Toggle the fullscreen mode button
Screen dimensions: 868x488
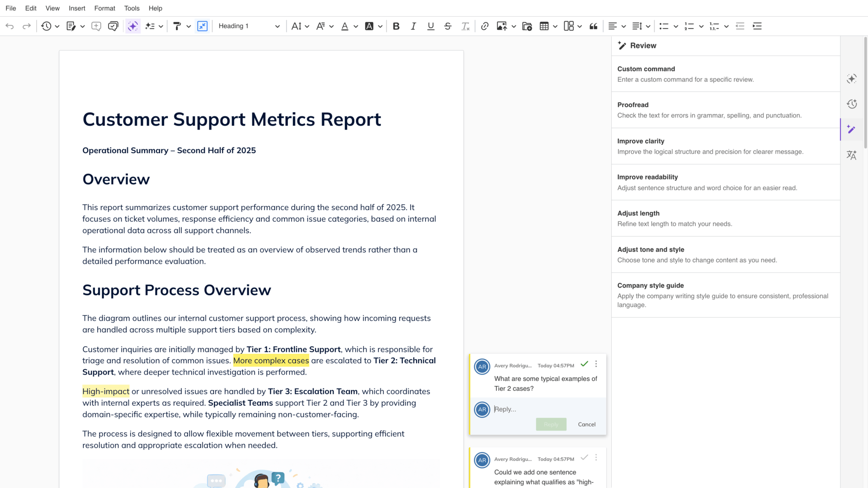(202, 26)
